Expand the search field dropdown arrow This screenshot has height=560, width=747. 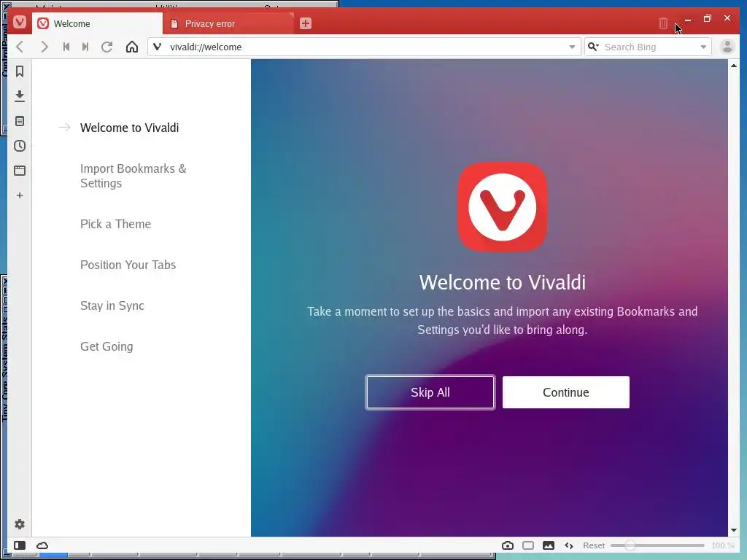[703, 47]
